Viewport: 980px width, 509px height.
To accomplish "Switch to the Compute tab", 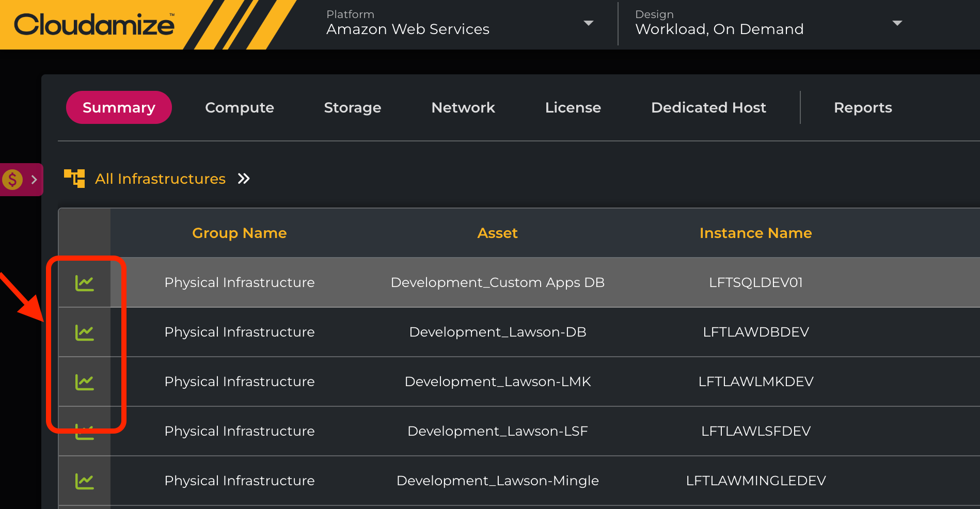I will pos(240,107).
